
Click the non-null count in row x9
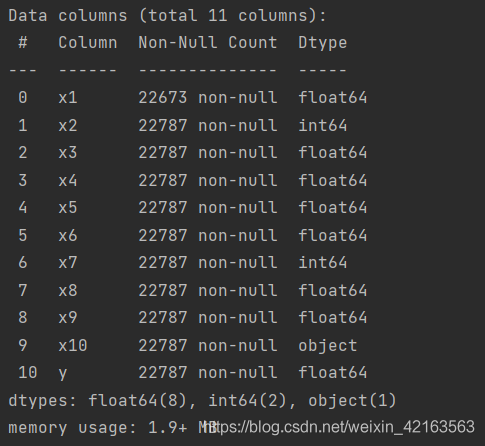(208, 317)
